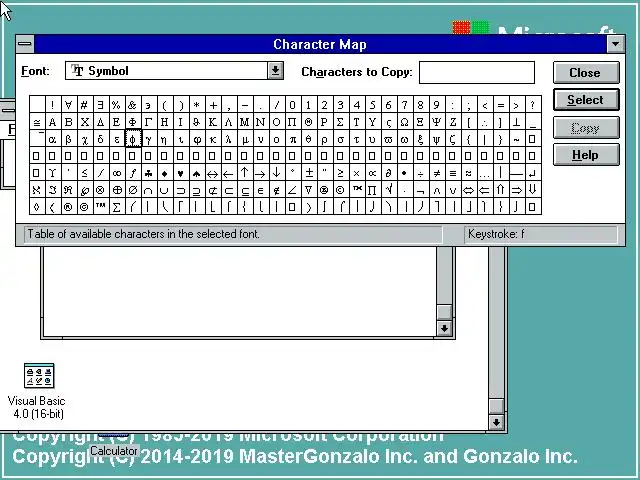Select the therefore (three dots) cell
The height and width of the screenshot is (480, 640).
(484, 122)
